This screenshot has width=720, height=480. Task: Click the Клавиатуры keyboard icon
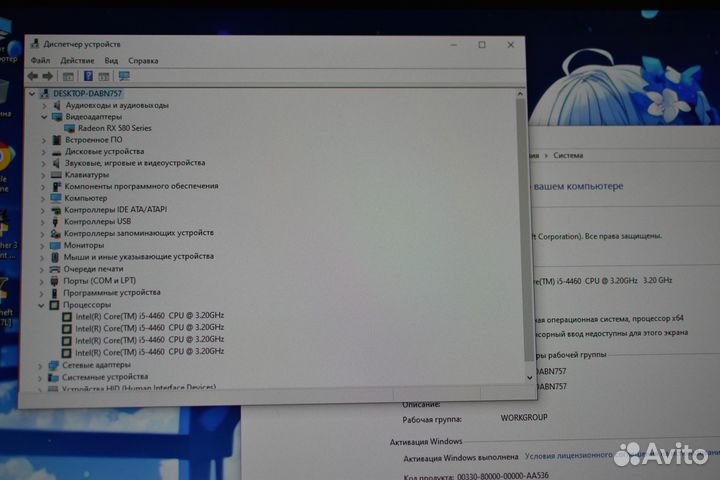point(56,175)
